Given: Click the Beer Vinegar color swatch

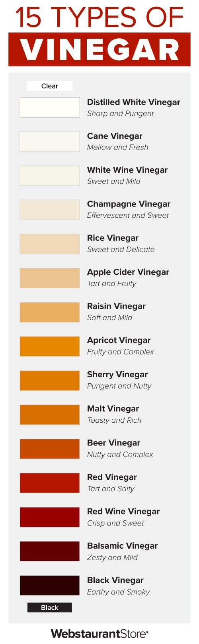Looking at the screenshot, I should coord(50,449).
